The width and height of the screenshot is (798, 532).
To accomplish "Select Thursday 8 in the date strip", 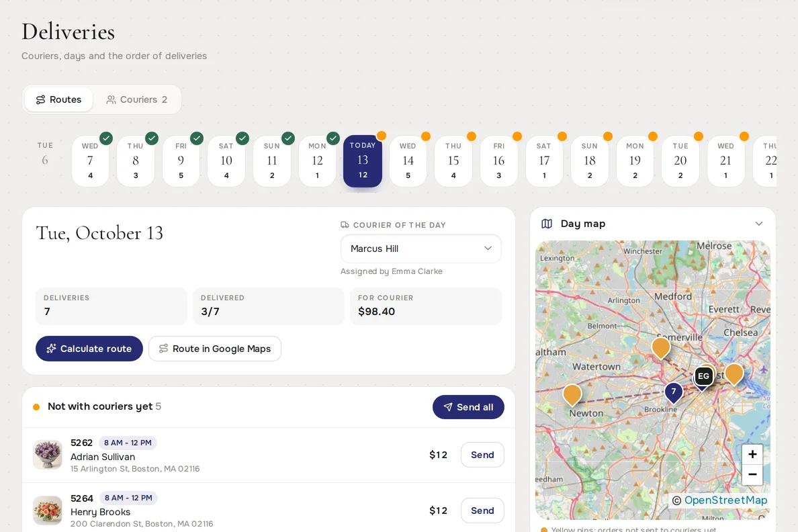I will (136, 161).
